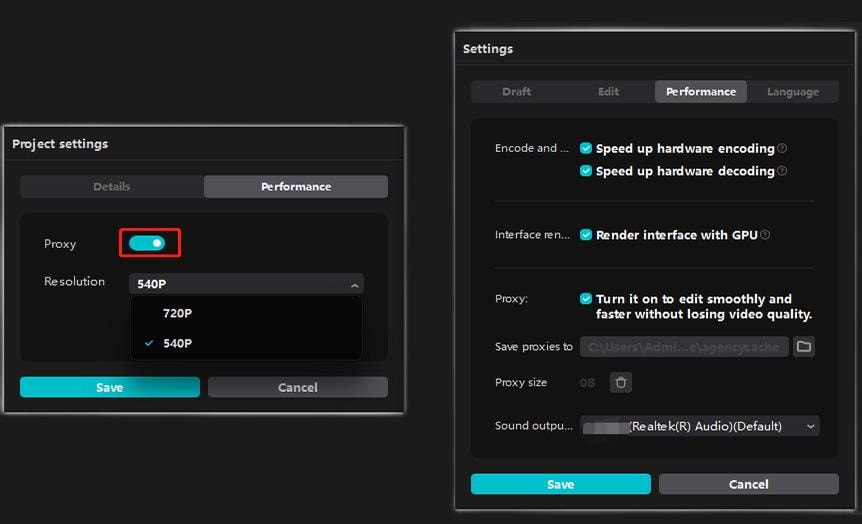This screenshot has height=524, width=862.
Task: Click the Encode and ... label
Action: click(532, 148)
